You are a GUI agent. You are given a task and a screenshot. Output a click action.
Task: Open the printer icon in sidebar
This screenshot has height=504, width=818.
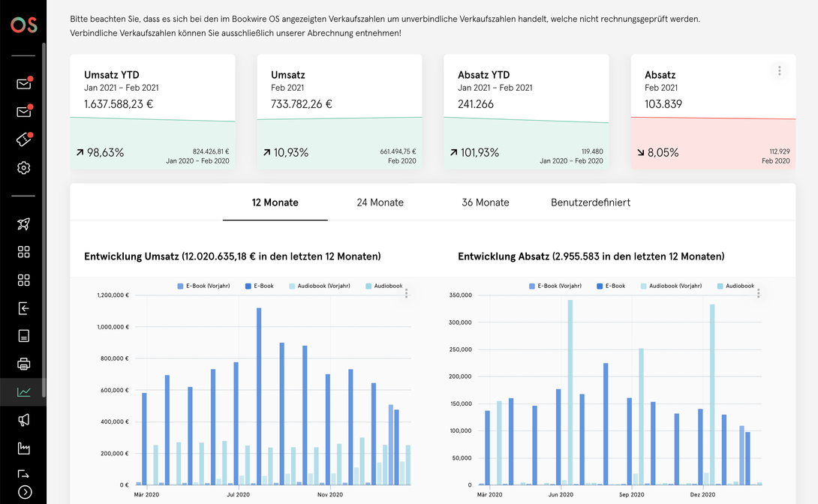click(x=23, y=364)
